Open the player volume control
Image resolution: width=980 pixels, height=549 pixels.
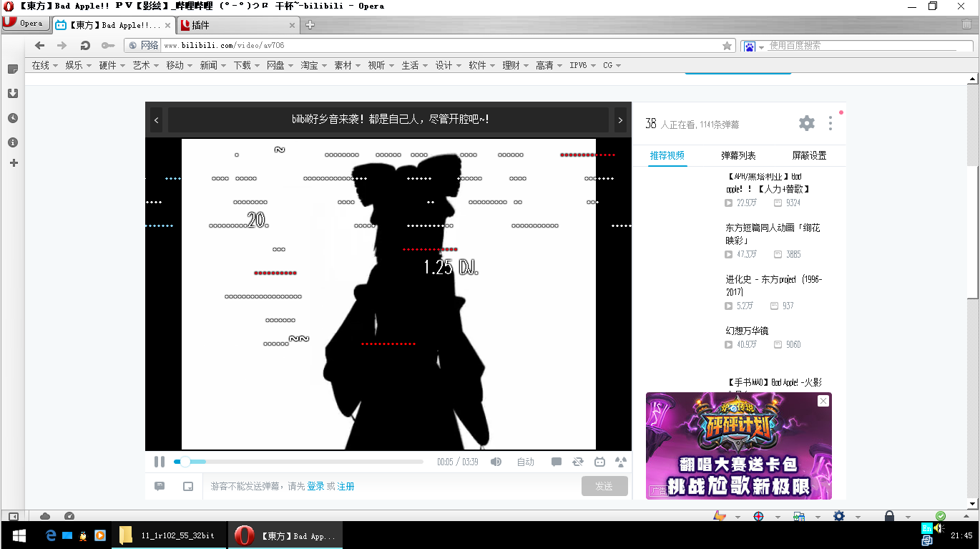point(496,462)
